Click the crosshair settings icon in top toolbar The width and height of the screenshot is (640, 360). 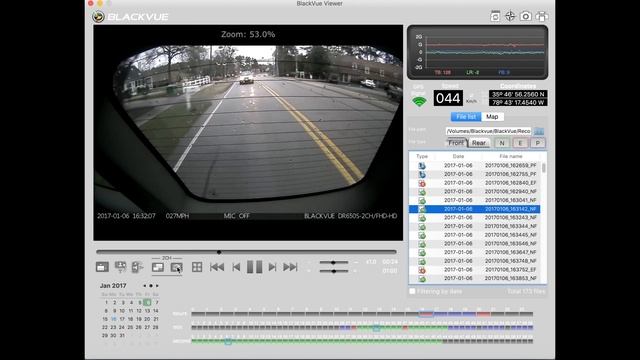point(510,16)
